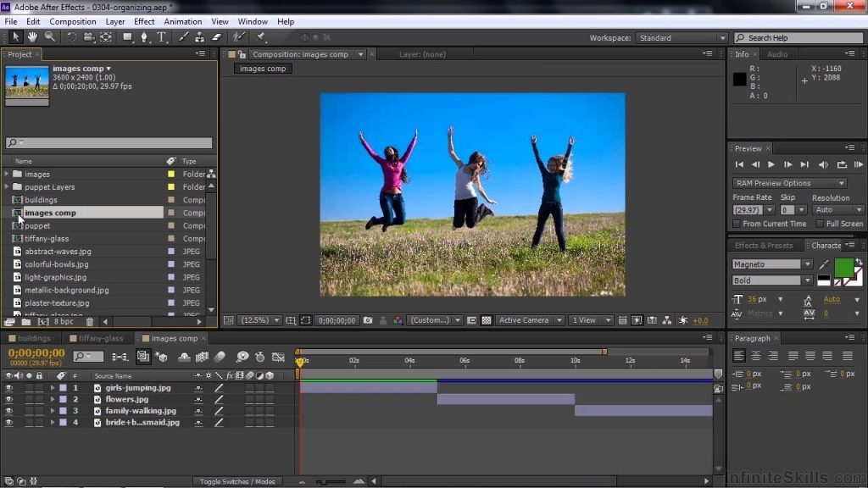Pick the Pen tool in toolbar

click(144, 37)
